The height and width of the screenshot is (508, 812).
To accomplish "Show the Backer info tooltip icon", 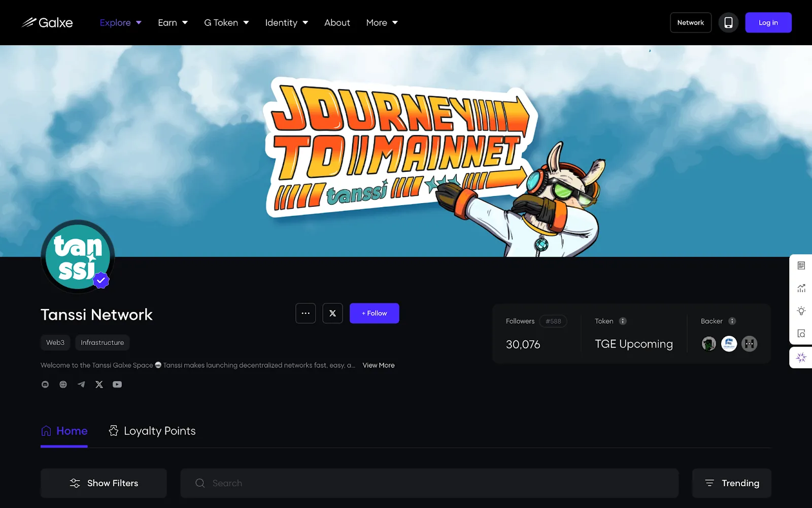I will [x=732, y=321].
